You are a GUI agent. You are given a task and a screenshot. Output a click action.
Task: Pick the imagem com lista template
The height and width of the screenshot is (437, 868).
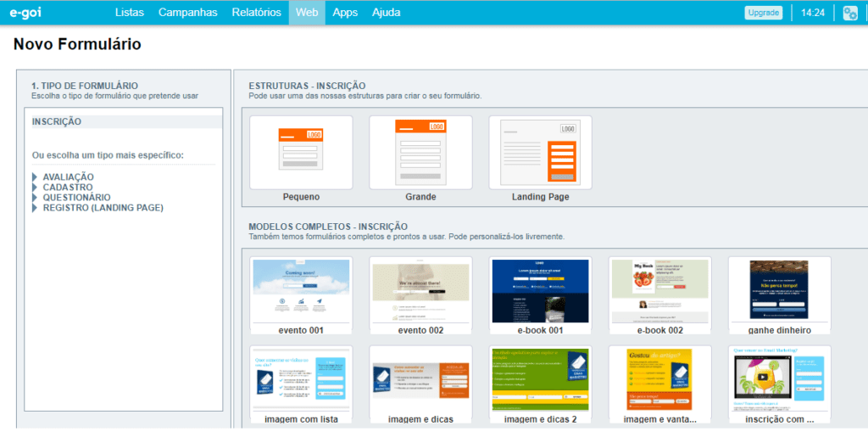[x=301, y=380]
